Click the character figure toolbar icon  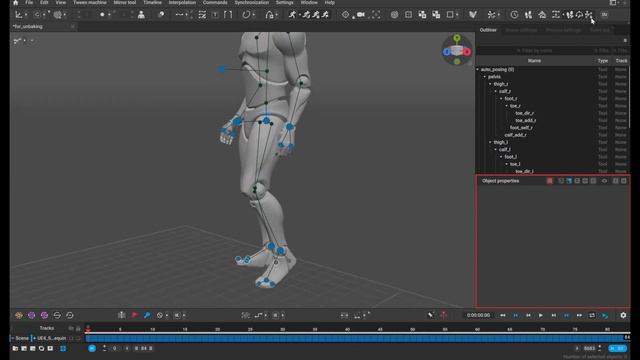(x=141, y=15)
